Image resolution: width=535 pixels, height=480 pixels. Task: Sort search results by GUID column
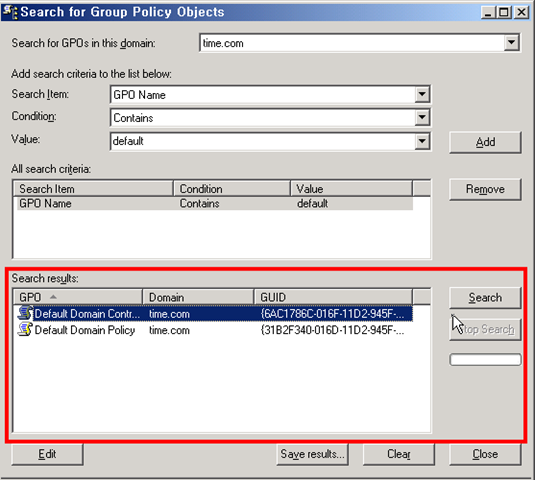[333, 297]
